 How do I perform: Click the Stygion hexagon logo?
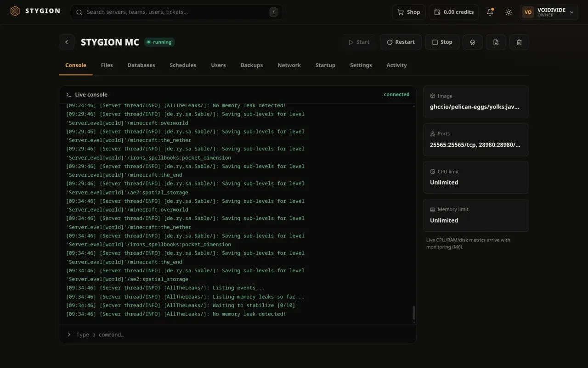15,11
